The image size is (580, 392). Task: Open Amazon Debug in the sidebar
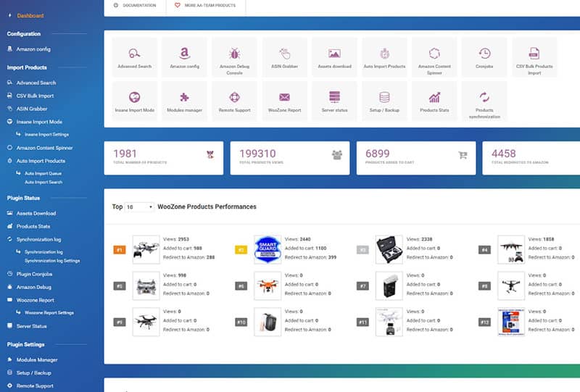(x=34, y=287)
